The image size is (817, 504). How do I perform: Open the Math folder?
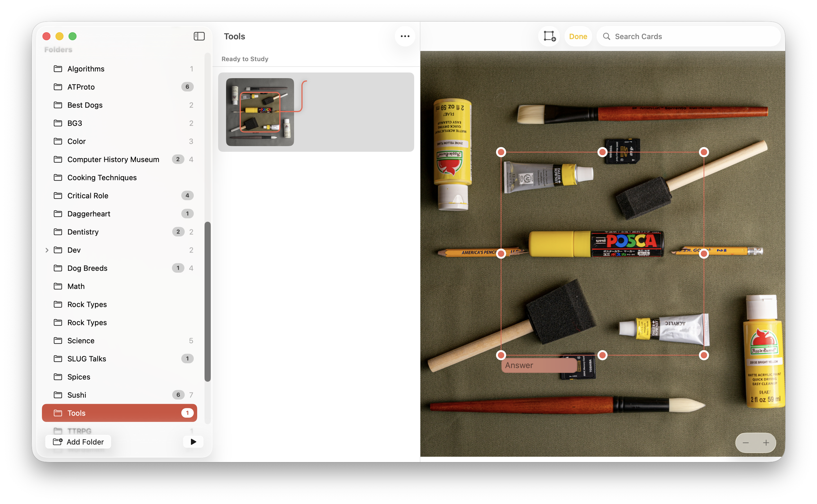tap(119, 286)
